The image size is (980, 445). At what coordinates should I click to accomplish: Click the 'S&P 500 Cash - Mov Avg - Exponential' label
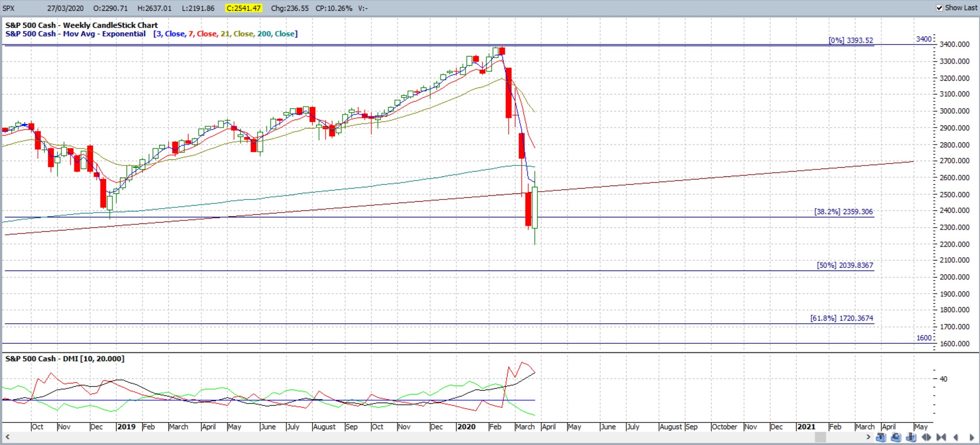pyautogui.click(x=76, y=34)
